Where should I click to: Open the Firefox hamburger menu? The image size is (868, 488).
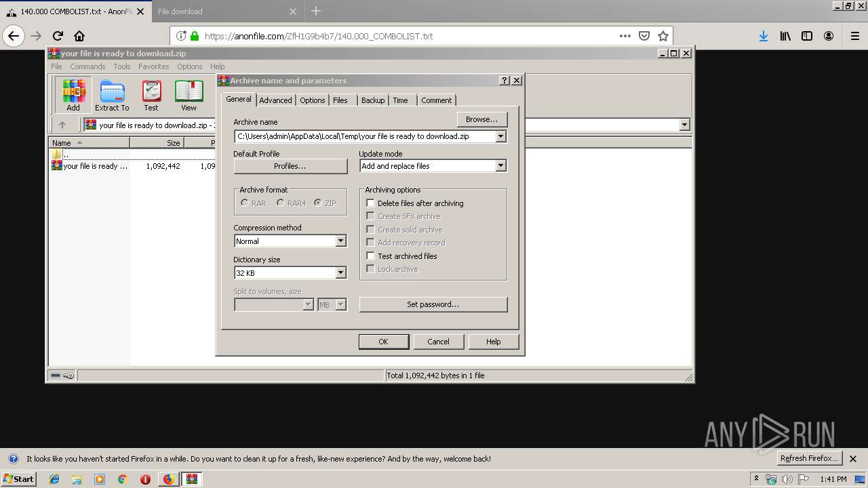855,36
